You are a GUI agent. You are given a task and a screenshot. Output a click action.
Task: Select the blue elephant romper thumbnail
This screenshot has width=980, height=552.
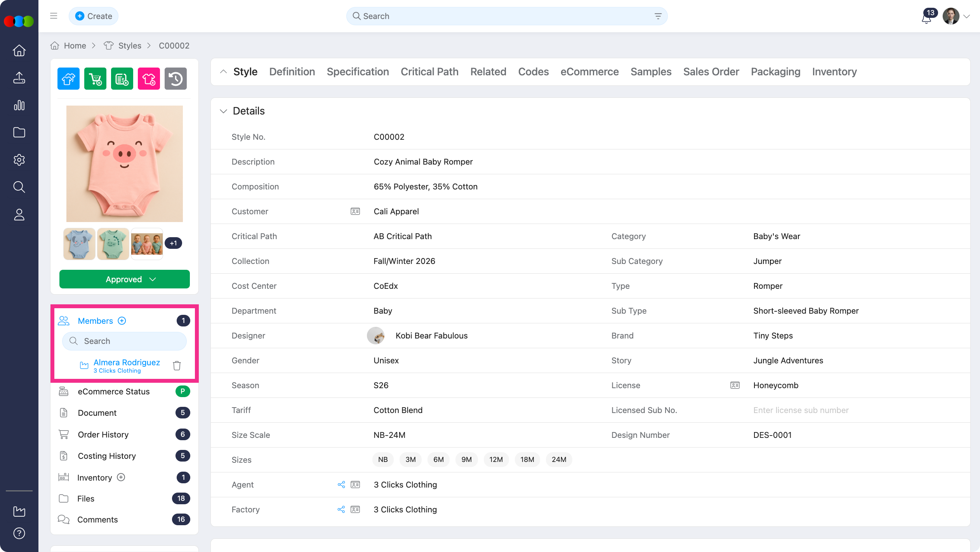tap(79, 244)
